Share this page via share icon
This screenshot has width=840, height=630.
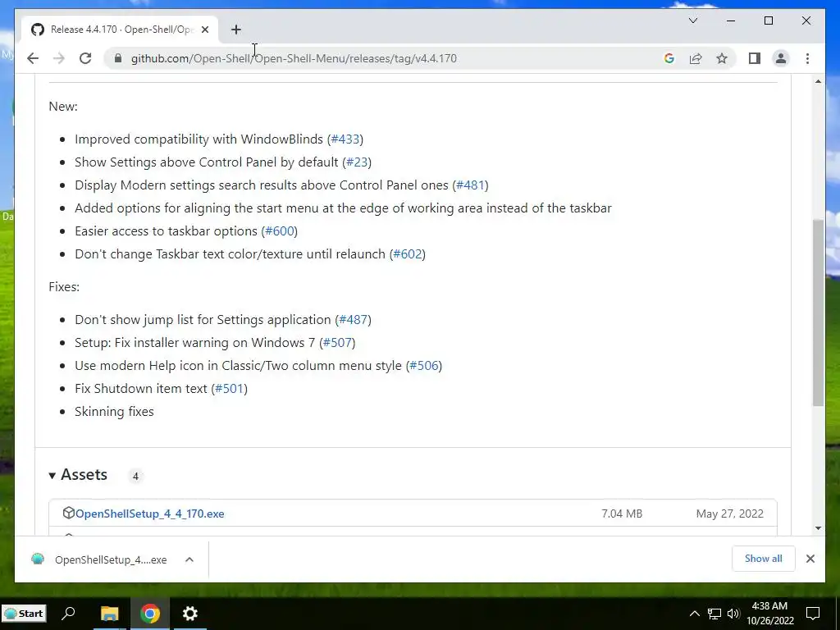[696, 58]
